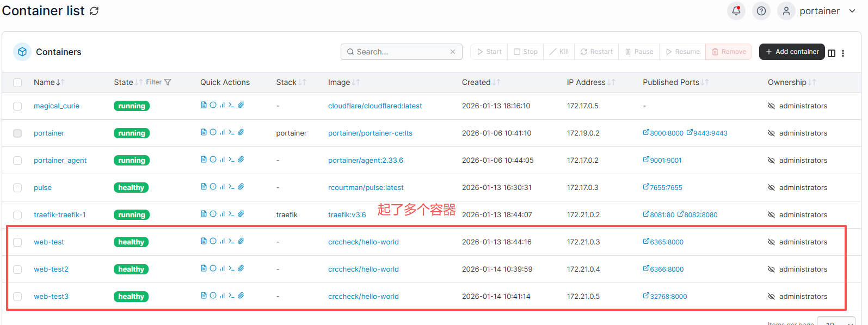
Task: Open stats icon for pulse container
Action: click(x=222, y=187)
